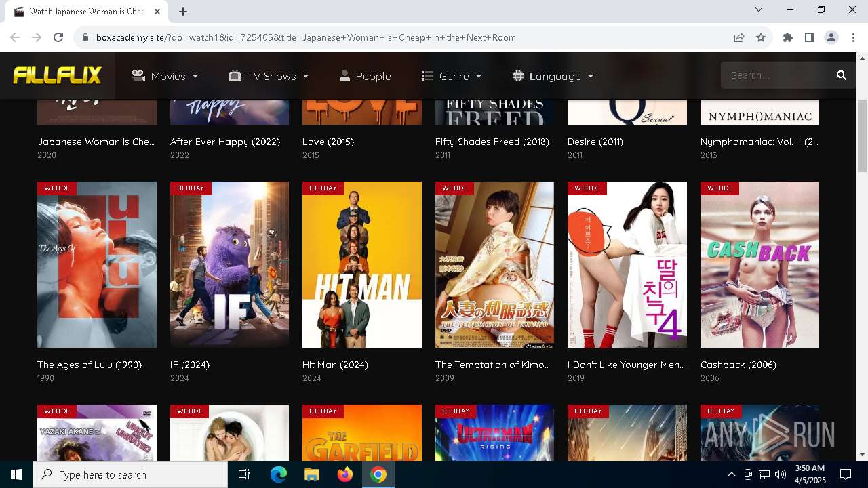868x488 pixels.
Task: Launch Firefox from the taskbar
Action: [345, 474]
